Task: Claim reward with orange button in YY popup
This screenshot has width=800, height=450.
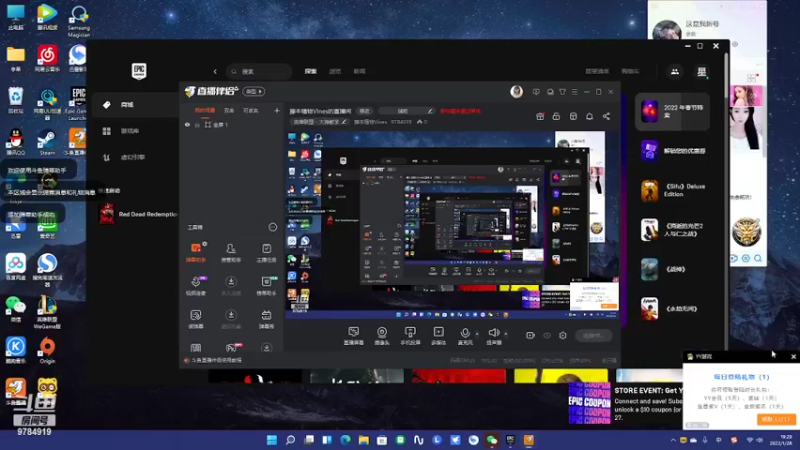Action: pos(776,419)
